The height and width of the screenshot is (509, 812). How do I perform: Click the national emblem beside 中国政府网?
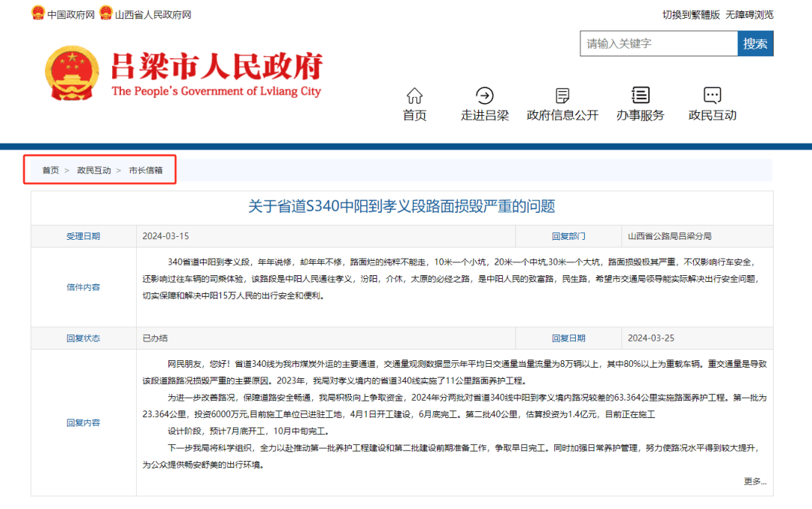38,13
